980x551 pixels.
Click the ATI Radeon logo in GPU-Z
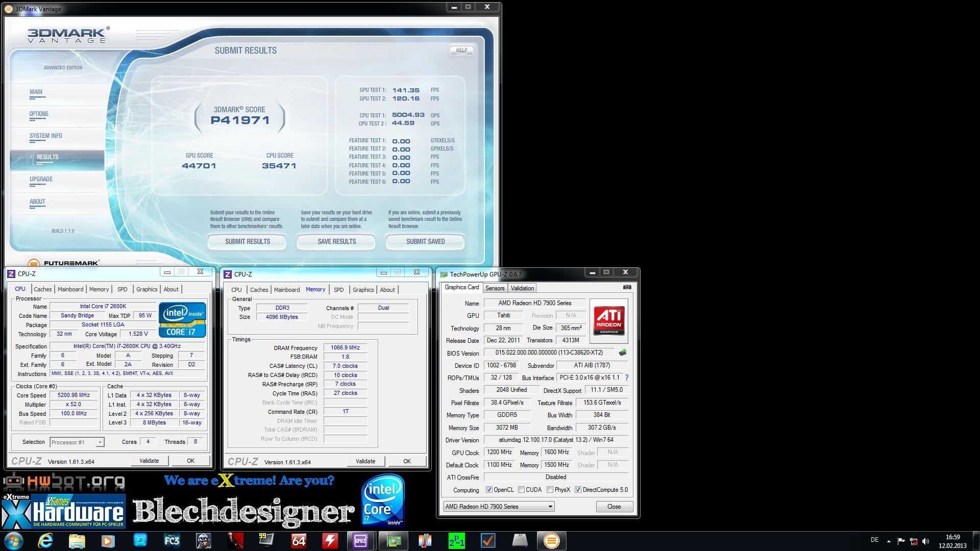[x=609, y=321]
